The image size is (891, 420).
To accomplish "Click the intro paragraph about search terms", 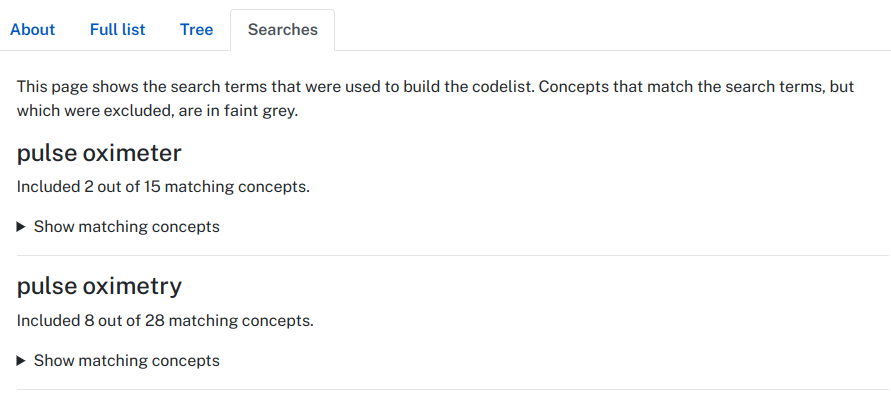I will click(x=435, y=99).
